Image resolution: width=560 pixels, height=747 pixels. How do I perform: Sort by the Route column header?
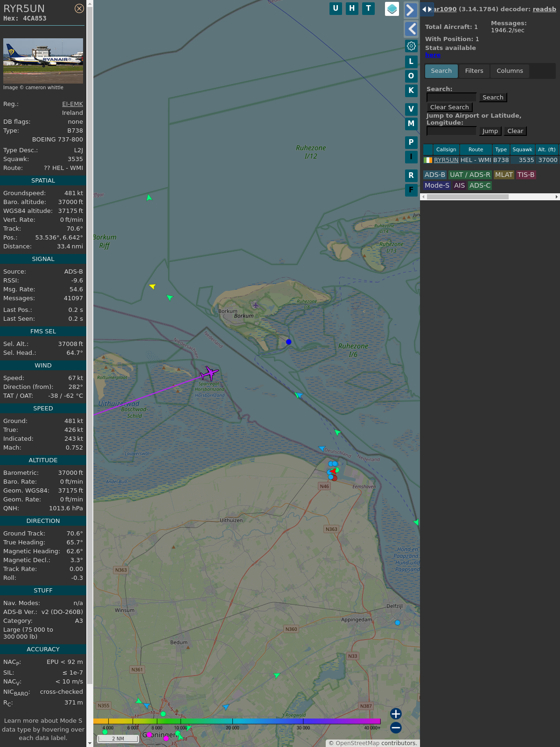tap(476, 149)
